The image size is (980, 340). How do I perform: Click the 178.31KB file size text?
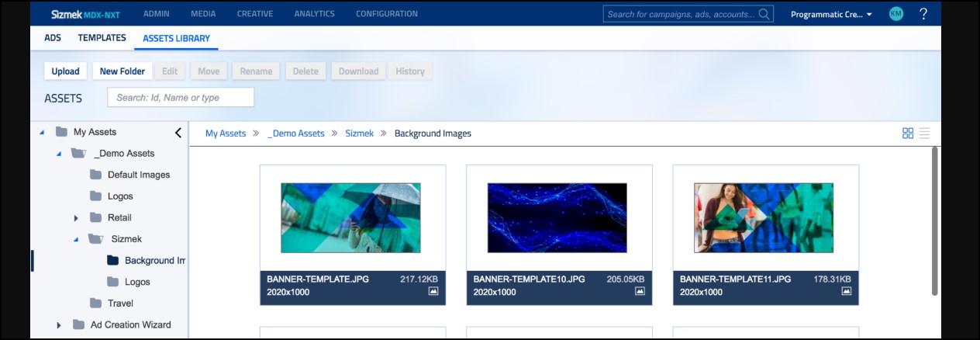[x=833, y=279]
